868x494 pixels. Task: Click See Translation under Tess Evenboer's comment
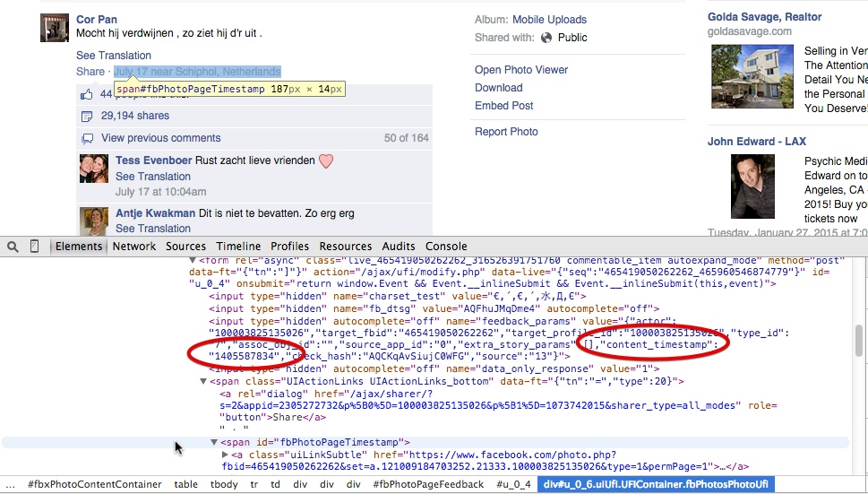coord(153,177)
